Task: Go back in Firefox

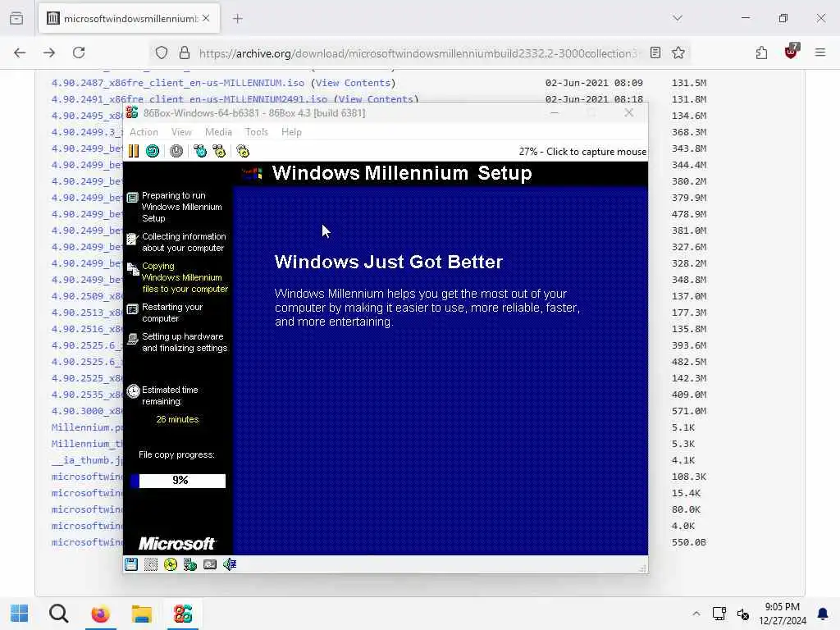Action: tap(20, 52)
